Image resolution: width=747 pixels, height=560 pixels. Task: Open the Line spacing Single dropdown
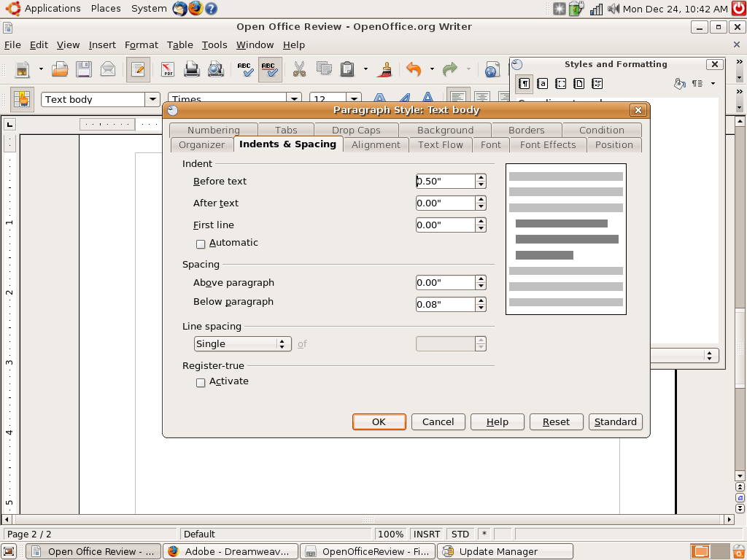click(242, 344)
